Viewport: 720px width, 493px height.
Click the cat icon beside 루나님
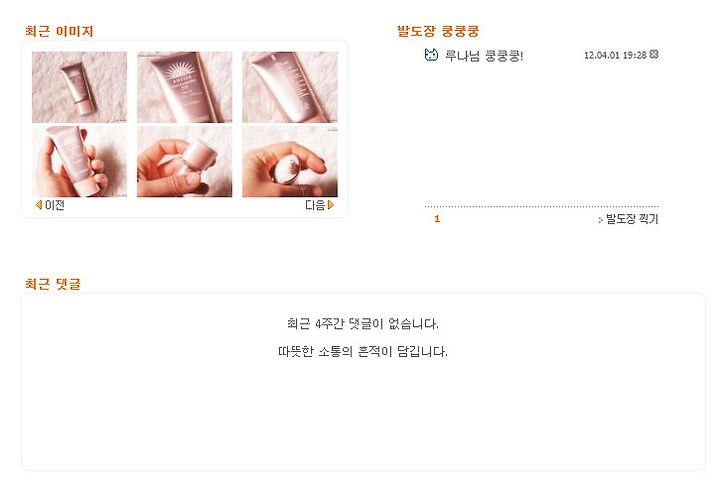pyautogui.click(x=431, y=55)
